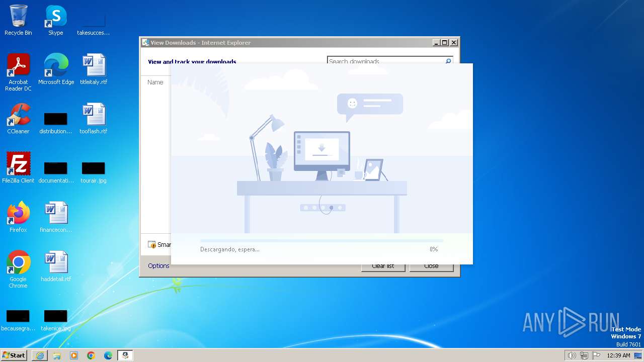This screenshot has width=644, height=362.
Task: Click the Descargando, espera... status text
Action: tap(230, 249)
